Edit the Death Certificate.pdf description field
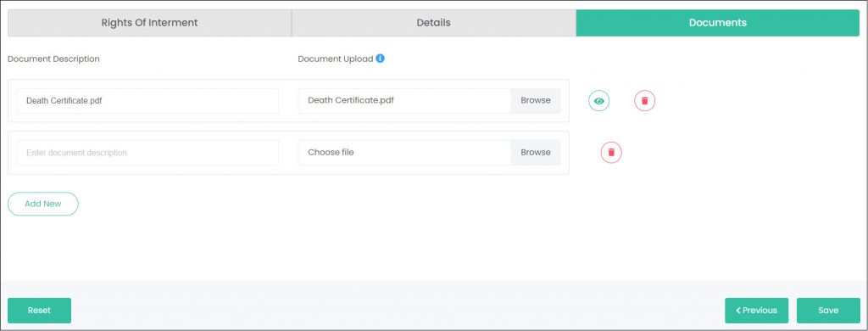Image resolution: width=868 pixels, height=331 pixels. [147, 101]
